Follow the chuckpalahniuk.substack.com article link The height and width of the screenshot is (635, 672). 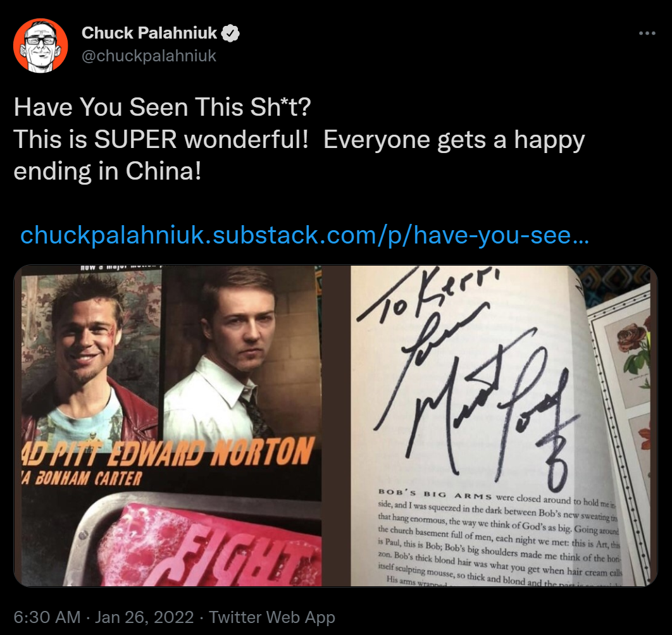tap(305, 235)
